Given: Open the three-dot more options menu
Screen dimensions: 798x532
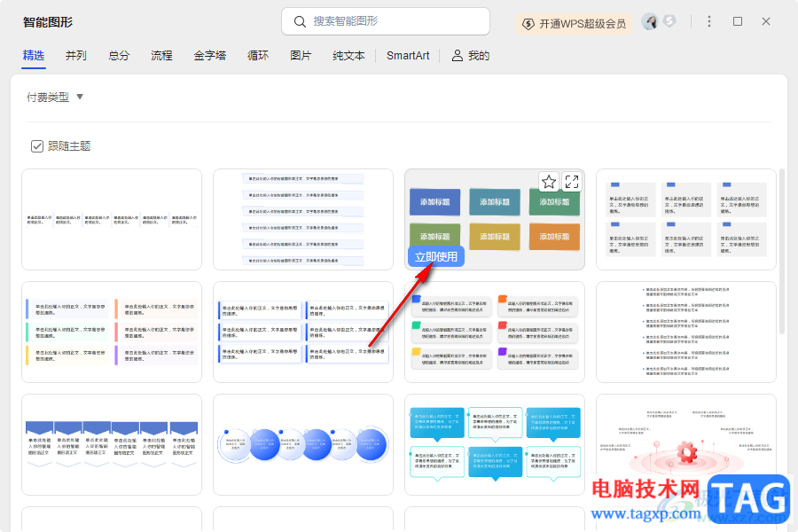Looking at the screenshot, I should (709, 21).
